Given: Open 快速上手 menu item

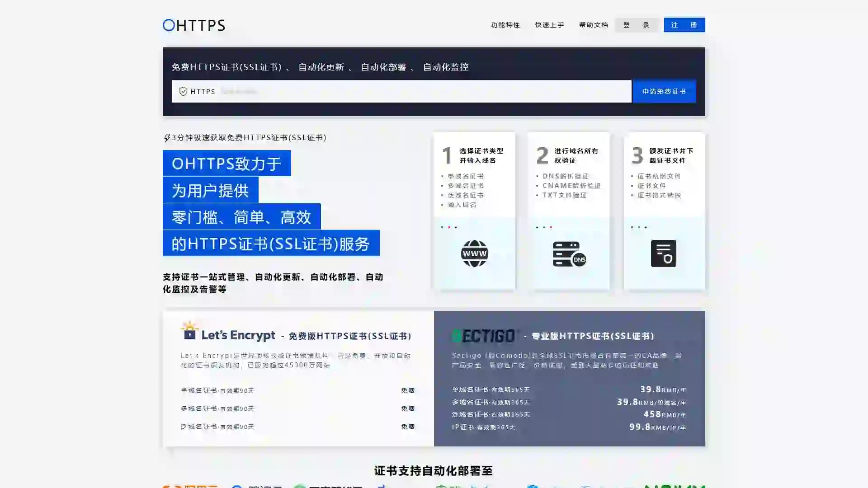Looking at the screenshot, I should tap(549, 25).
